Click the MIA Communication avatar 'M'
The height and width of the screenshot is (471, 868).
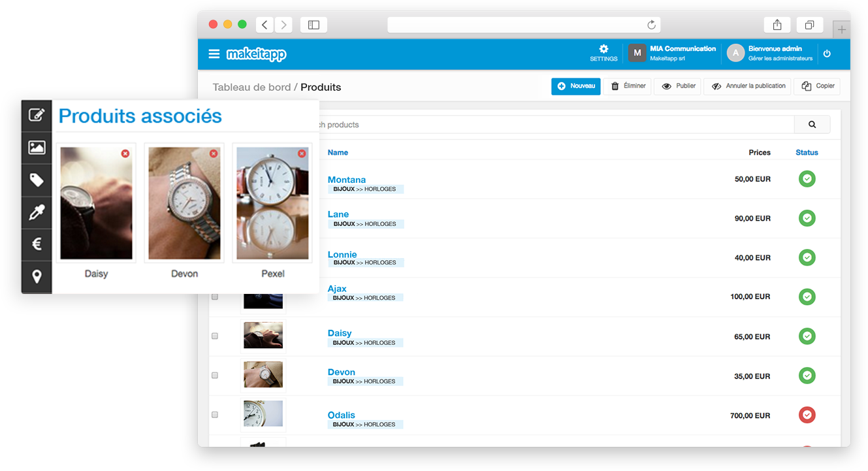coord(637,54)
